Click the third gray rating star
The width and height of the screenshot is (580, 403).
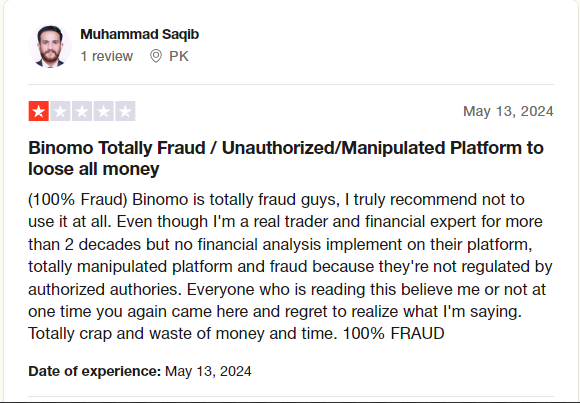click(82, 111)
